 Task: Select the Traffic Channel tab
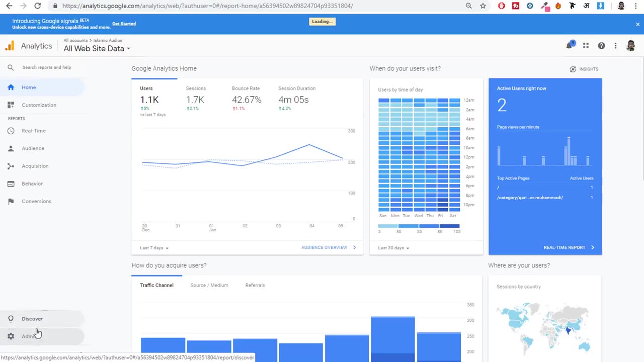(156, 285)
